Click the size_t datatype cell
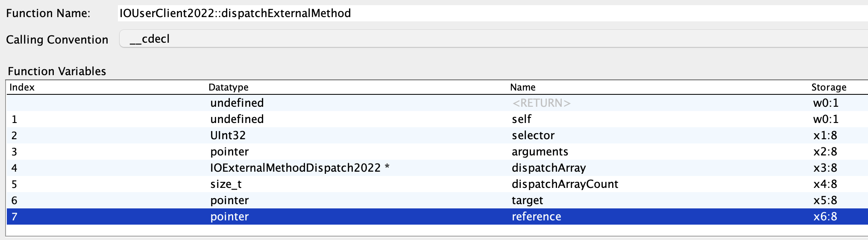This screenshot has width=868, height=240. point(226,184)
